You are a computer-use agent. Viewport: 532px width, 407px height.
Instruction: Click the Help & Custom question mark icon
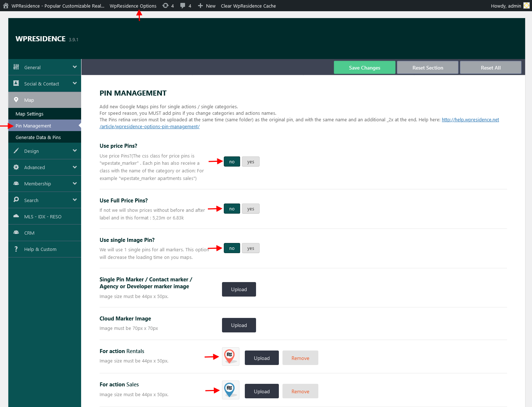[16, 249]
